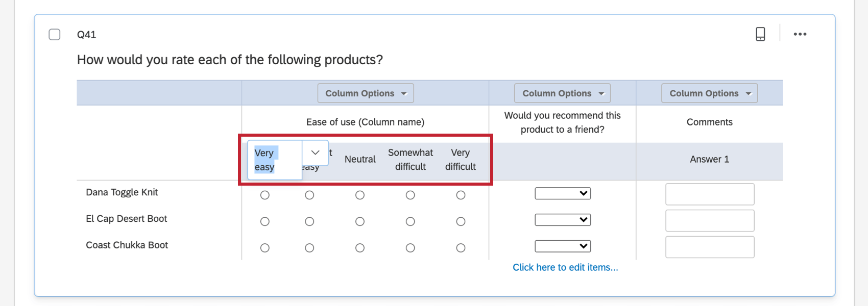
Task: Open Column Options for Ease of use
Action: (x=366, y=93)
